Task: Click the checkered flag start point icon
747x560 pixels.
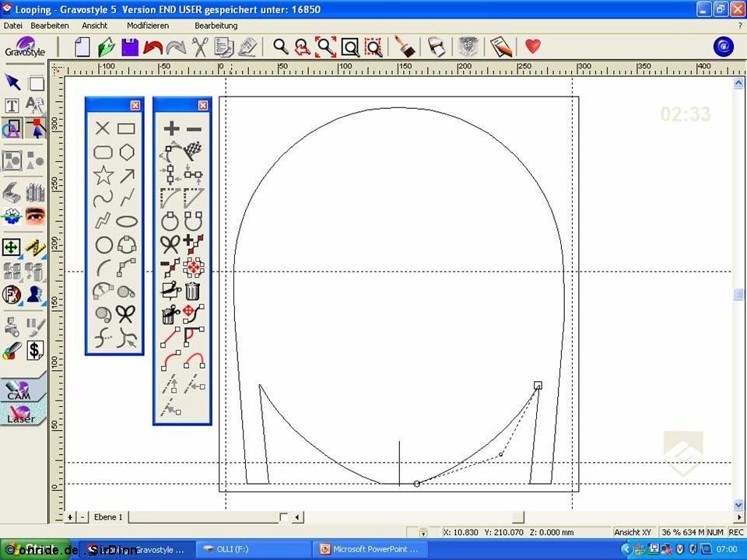Action: (192, 152)
